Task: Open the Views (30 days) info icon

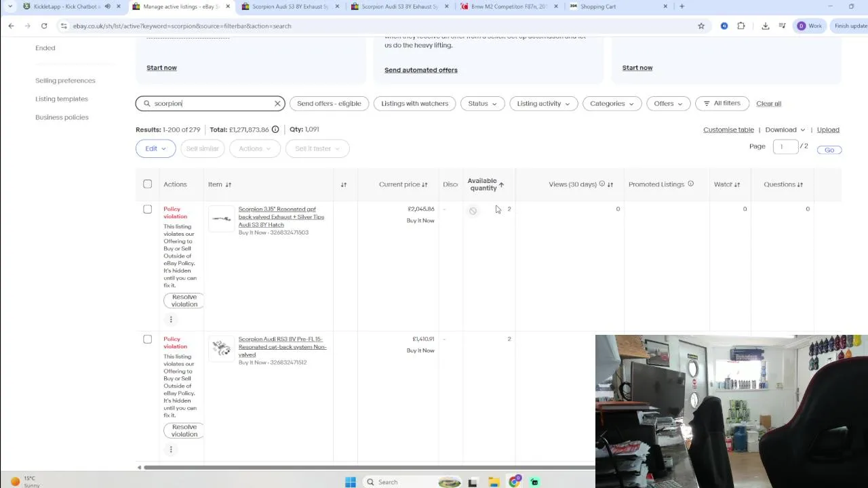Action: [601, 184]
